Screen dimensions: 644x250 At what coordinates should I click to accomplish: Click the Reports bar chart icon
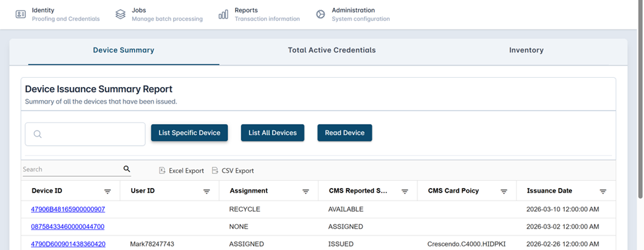click(223, 15)
